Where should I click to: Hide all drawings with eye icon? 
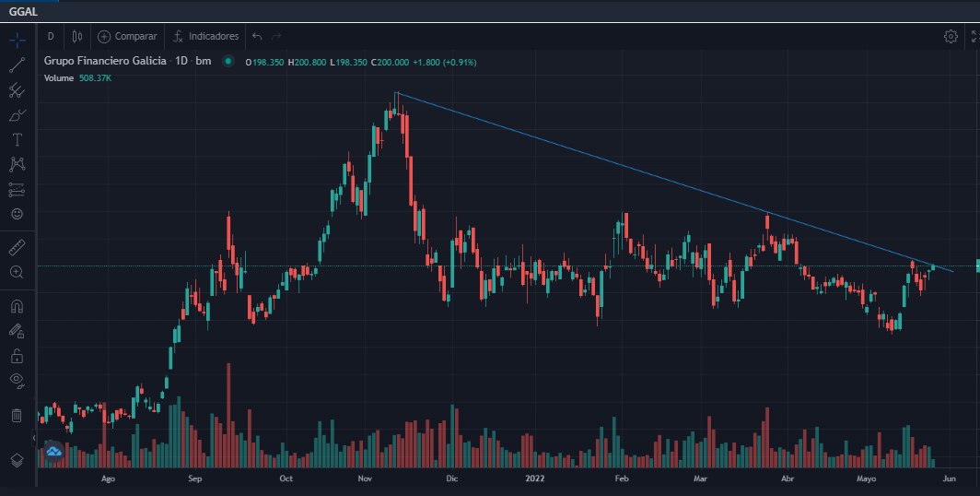click(17, 380)
